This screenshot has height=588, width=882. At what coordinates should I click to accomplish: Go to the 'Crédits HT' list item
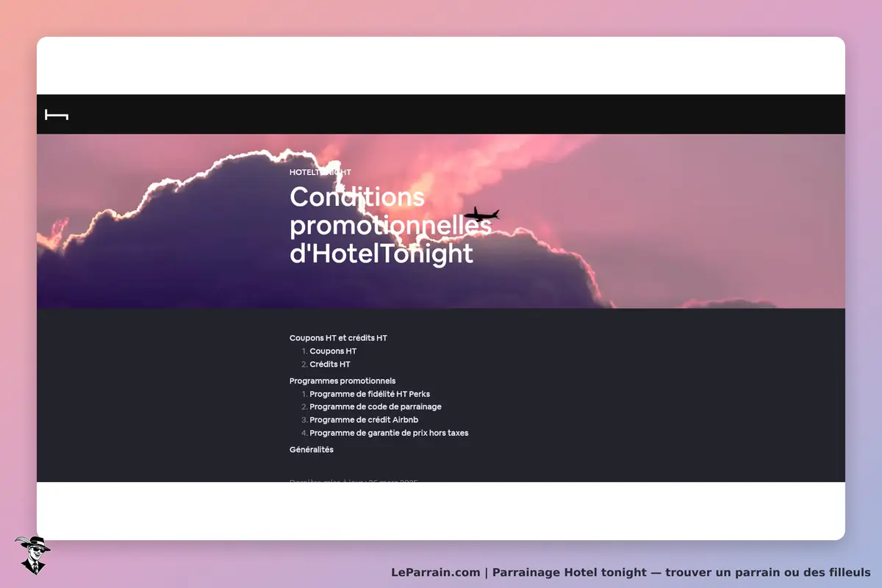click(330, 365)
